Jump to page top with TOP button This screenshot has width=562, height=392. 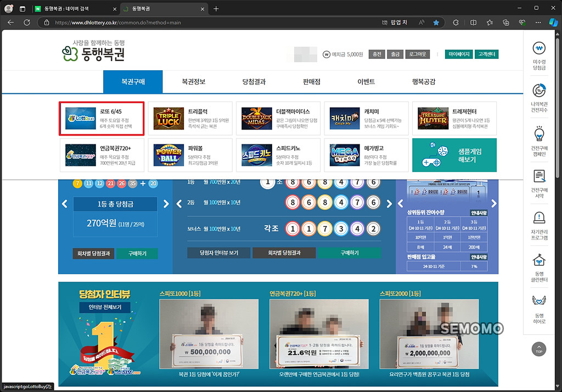[539, 349]
